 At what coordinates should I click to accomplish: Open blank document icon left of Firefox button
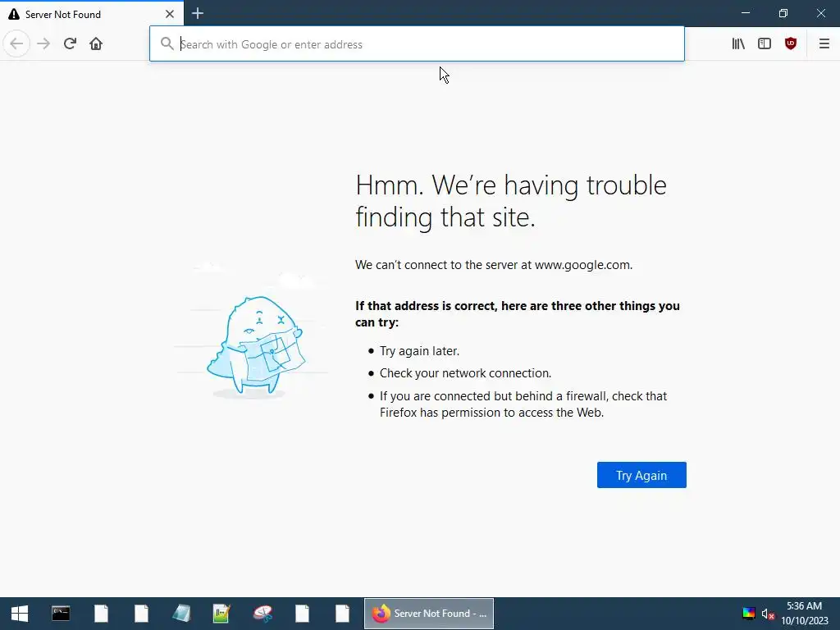342,614
